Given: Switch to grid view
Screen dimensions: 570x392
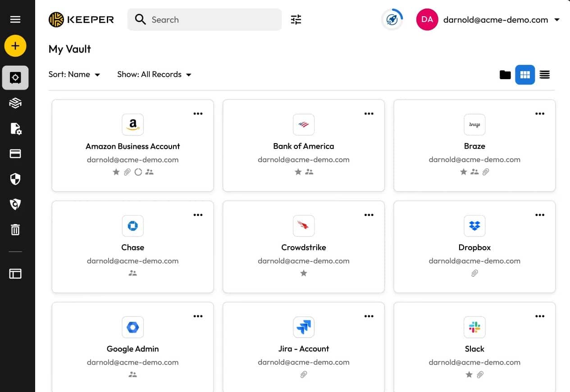Looking at the screenshot, I should (x=525, y=75).
